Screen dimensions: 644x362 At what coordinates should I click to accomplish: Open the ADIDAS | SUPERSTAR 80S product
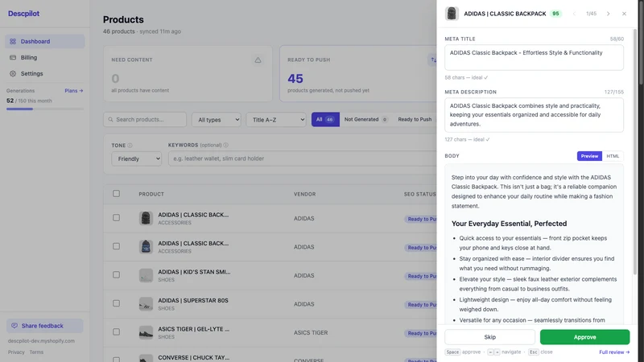click(193, 300)
